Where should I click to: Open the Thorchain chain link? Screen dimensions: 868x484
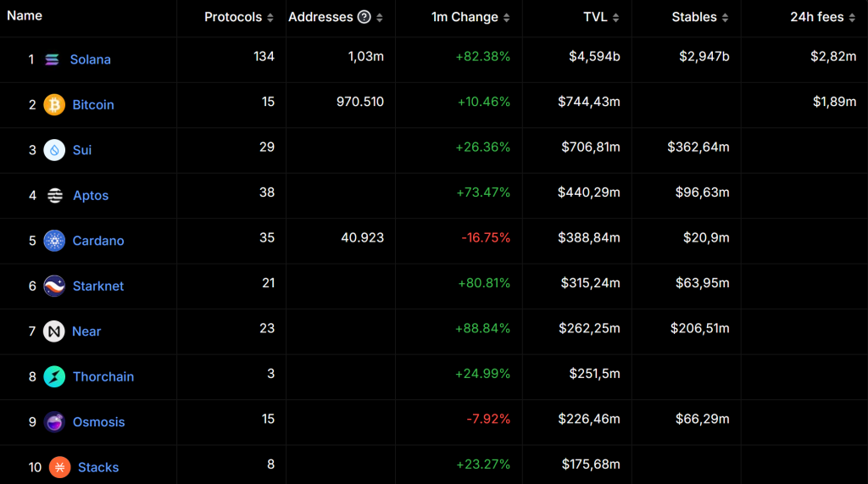pyautogui.click(x=103, y=376)
